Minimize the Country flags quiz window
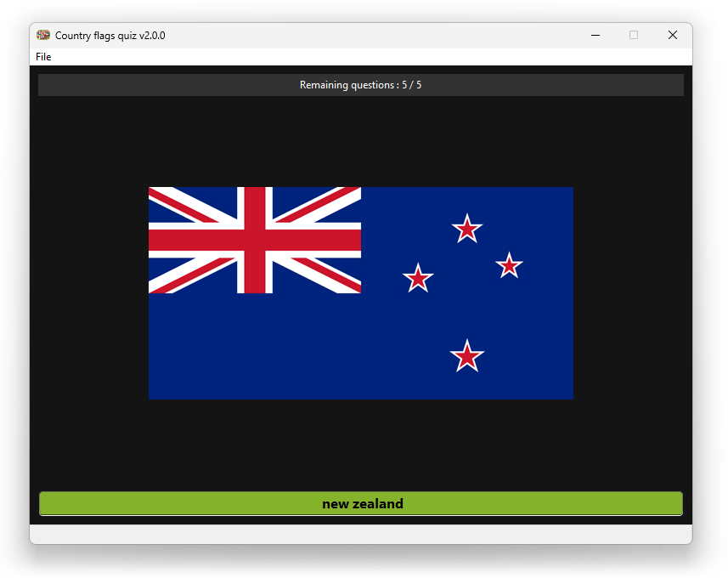Viewport: 728px width, 584px height. coord(595,35)
